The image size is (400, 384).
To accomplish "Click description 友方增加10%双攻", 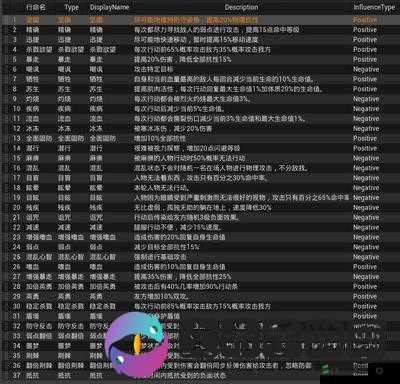I will coord(161,296).
